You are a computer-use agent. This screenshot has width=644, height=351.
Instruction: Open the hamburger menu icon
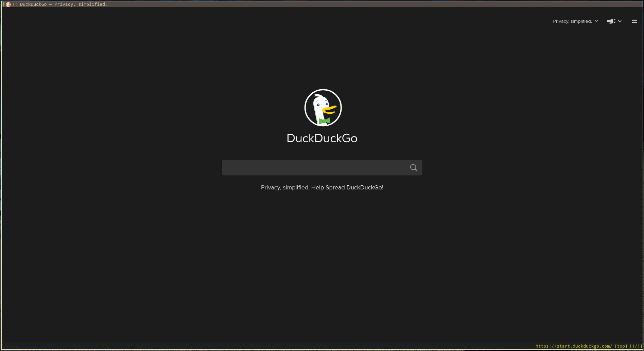[x=634, y=21]
